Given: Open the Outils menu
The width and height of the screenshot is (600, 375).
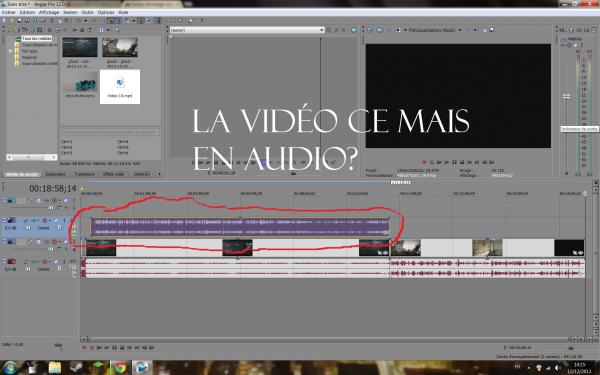Looking at the screenshot, I should 87,12.
